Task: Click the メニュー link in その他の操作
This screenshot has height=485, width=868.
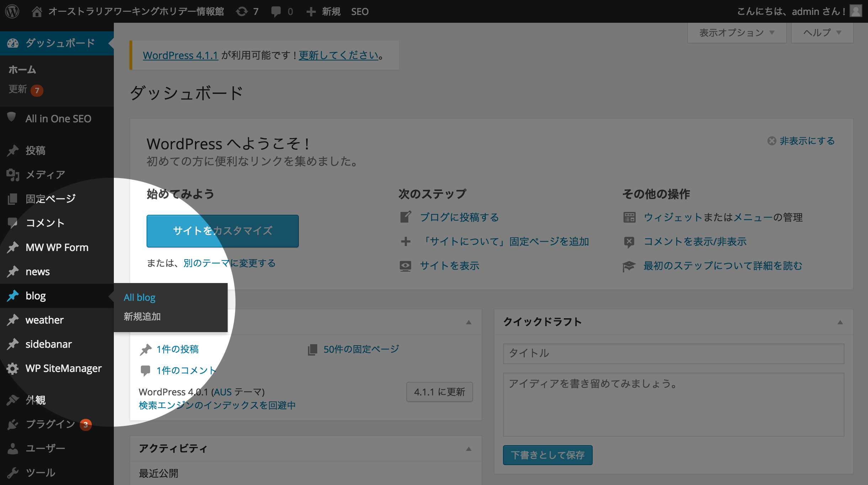Action: 753,217
